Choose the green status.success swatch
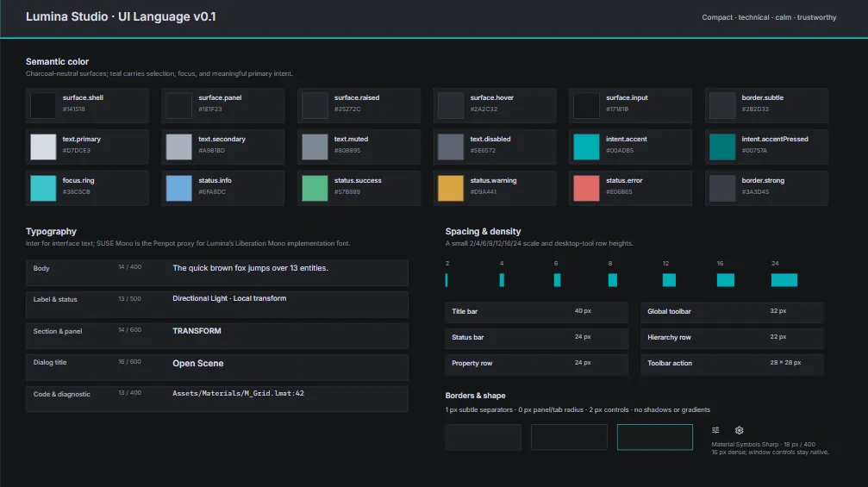Viewport: 868px width, 487px height. [x=315, y=188]
